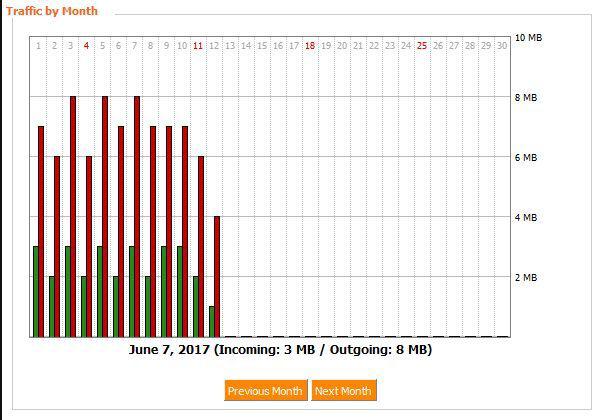Click red day 11 label
603x420 pixels.
click(198, 46)
